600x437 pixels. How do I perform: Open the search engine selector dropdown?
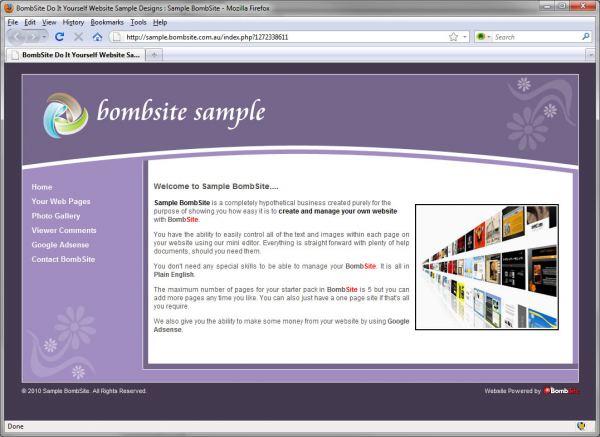(x=483, y=37)
